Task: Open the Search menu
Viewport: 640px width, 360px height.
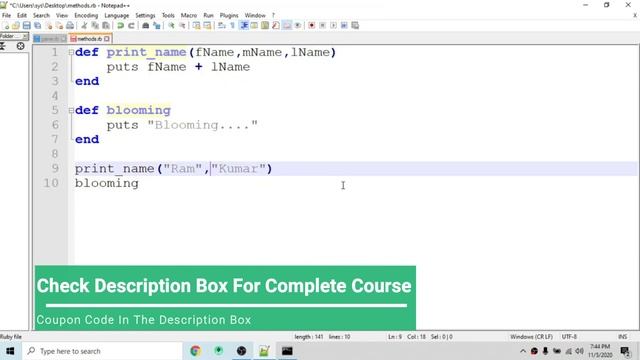Action: (x=41, y=16)
